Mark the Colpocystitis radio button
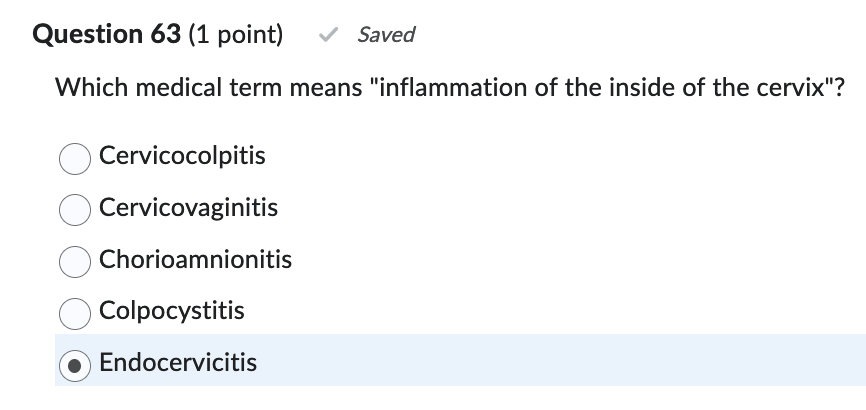This screenshot has height=410, width=866. [x=76, y=313]
